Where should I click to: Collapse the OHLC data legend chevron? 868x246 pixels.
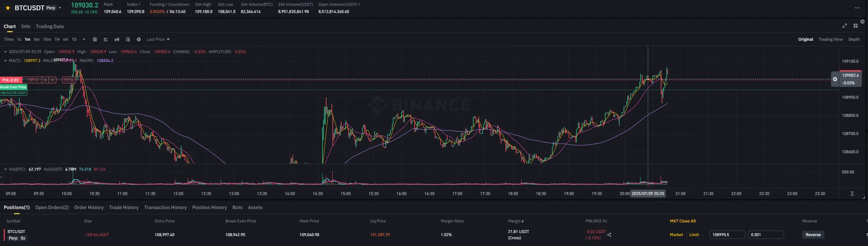[x=5, y=52]
